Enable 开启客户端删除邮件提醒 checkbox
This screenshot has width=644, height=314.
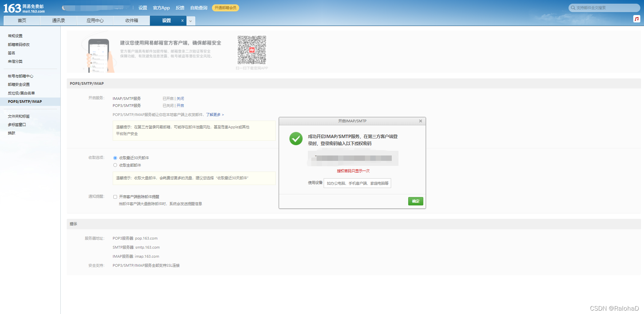coord(115,197)
